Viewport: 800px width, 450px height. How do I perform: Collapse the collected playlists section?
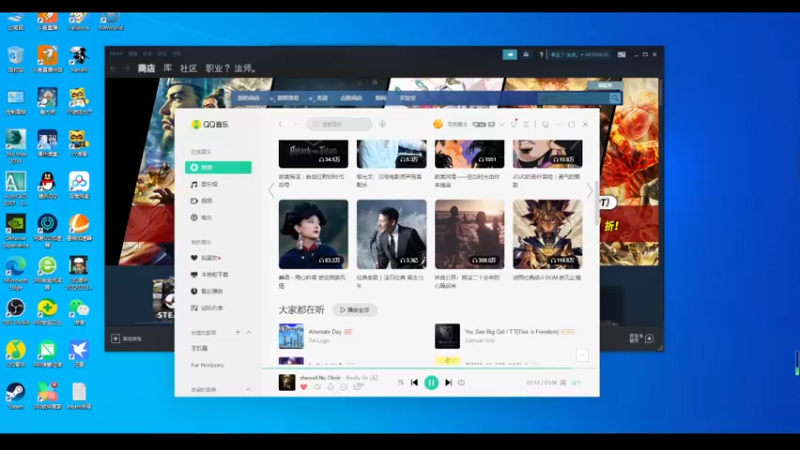click(248, 389)
